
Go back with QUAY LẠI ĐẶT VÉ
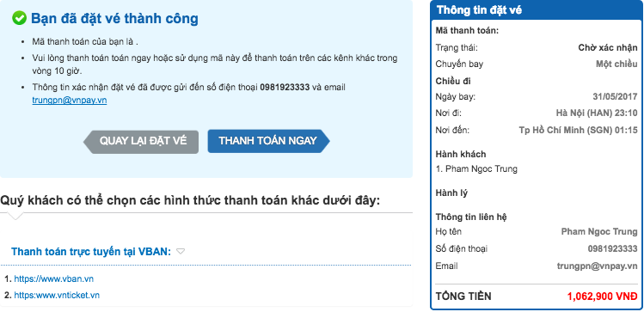point(141,142)
